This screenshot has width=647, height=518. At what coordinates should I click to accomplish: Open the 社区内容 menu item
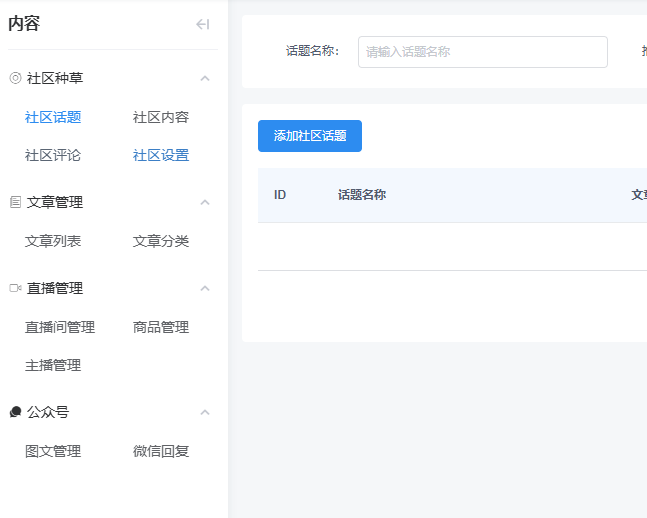coord(161,117)
